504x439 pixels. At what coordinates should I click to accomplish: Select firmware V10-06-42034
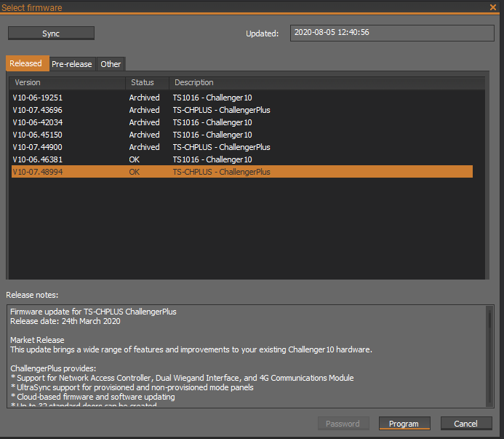[242, 122]
